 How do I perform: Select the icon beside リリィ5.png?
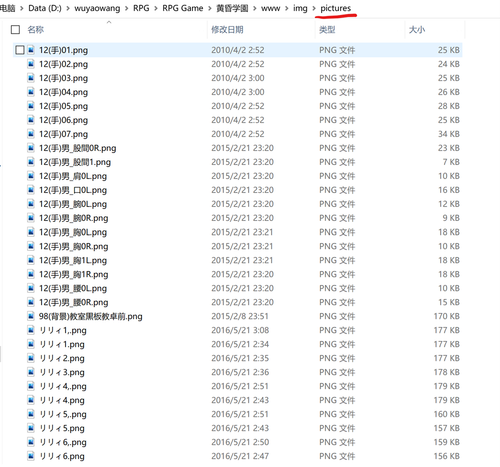[31, 428]
